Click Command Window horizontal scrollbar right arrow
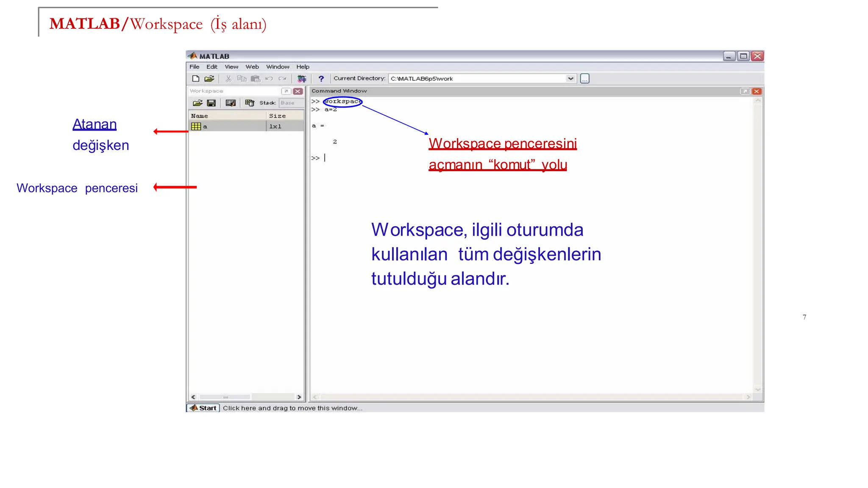Image resolution: width=868 pixels, height=488 pixels. click(748, 397)
